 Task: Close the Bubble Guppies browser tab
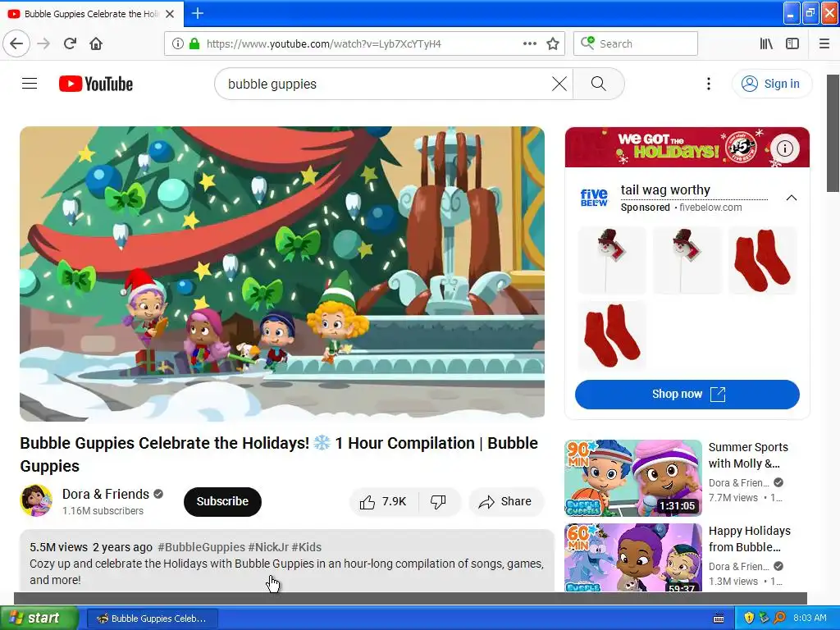point(170,14)
